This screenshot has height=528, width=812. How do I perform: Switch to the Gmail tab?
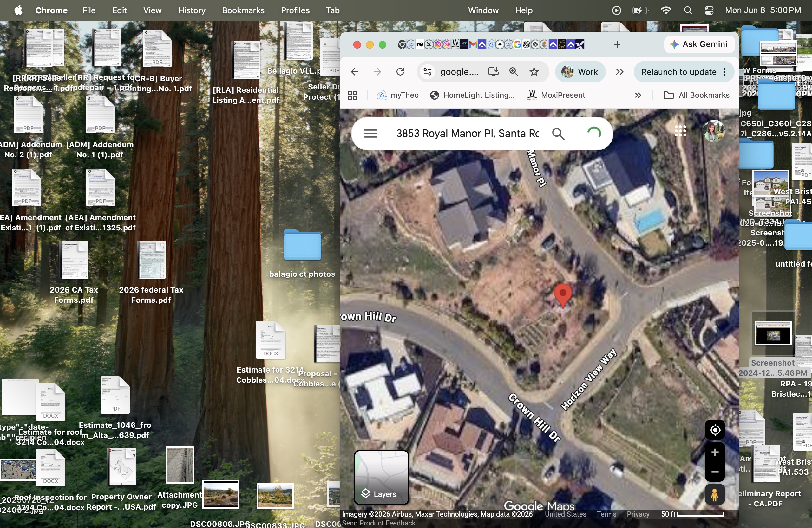pyautogui.click(x=473, y=44)
